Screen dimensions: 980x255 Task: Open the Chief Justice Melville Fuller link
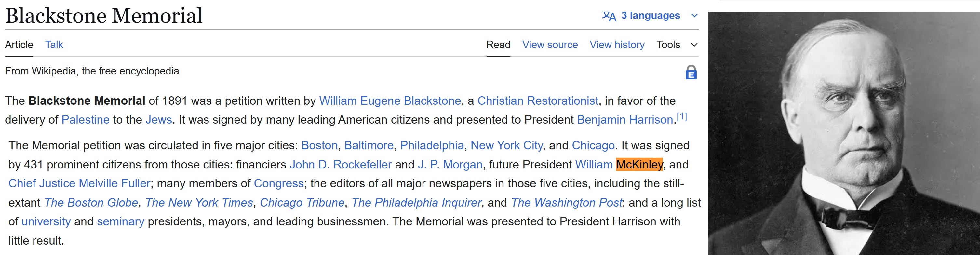(x=79, y=183)
